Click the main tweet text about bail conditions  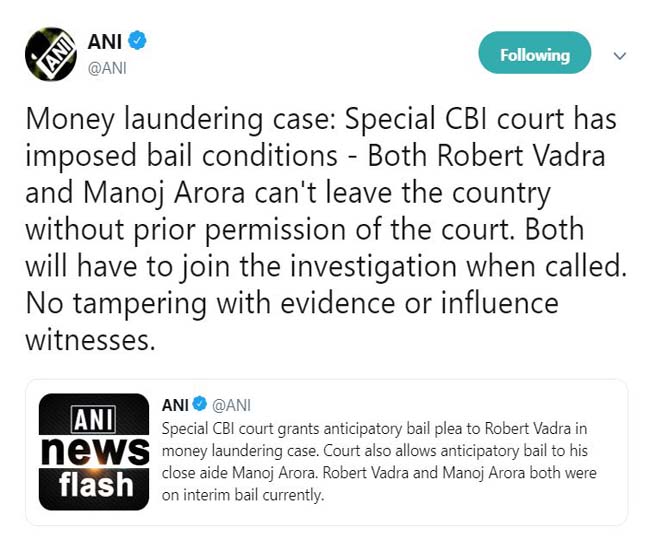pos(320,230)
